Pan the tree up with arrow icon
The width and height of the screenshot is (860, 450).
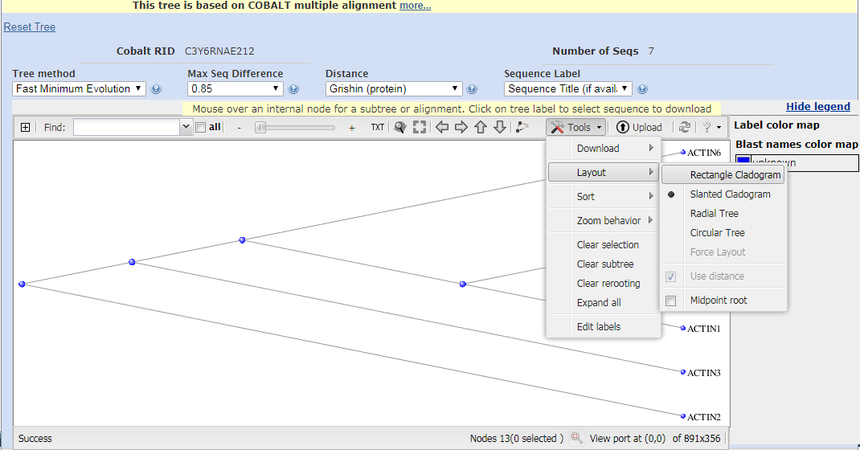480,127
